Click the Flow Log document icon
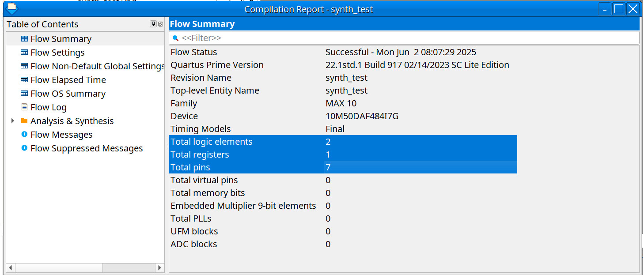 (24, 107)
